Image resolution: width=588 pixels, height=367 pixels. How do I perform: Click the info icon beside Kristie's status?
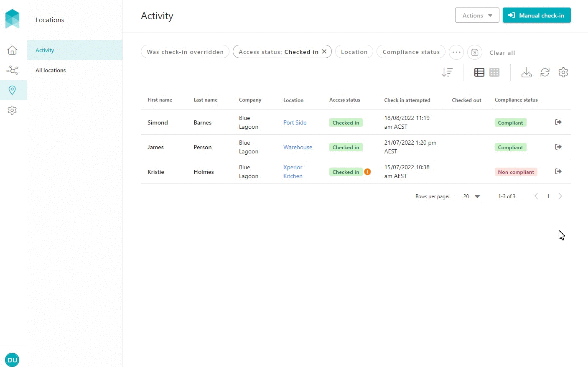367,172
